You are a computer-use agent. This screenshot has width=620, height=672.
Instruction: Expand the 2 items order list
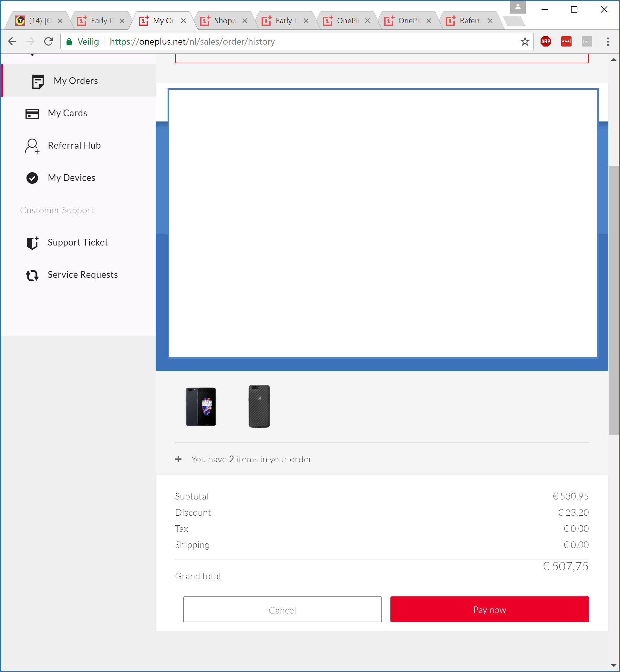point(178,459)
